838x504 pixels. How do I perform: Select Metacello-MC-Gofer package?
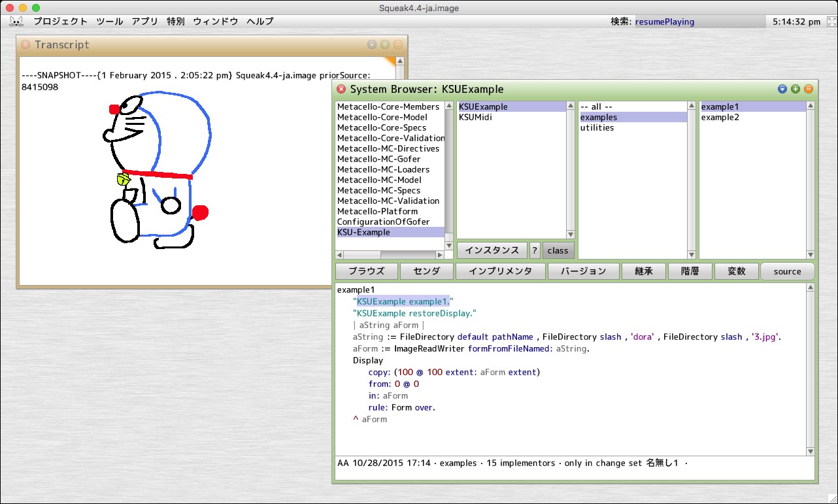click(x=390, y=159)
